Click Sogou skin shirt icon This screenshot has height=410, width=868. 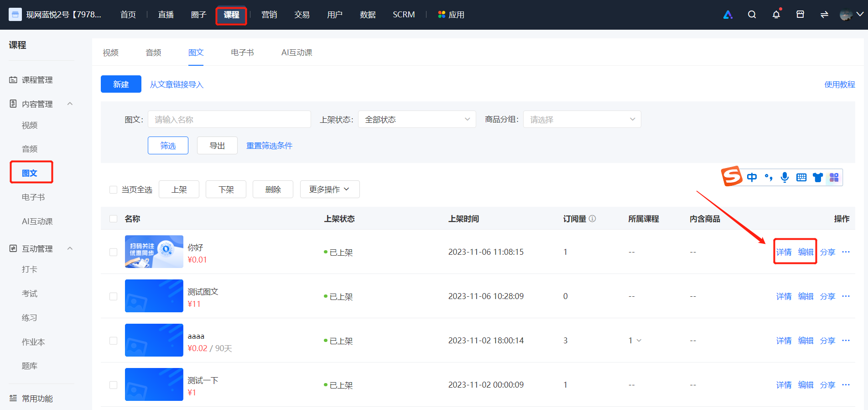coord(818,177)
